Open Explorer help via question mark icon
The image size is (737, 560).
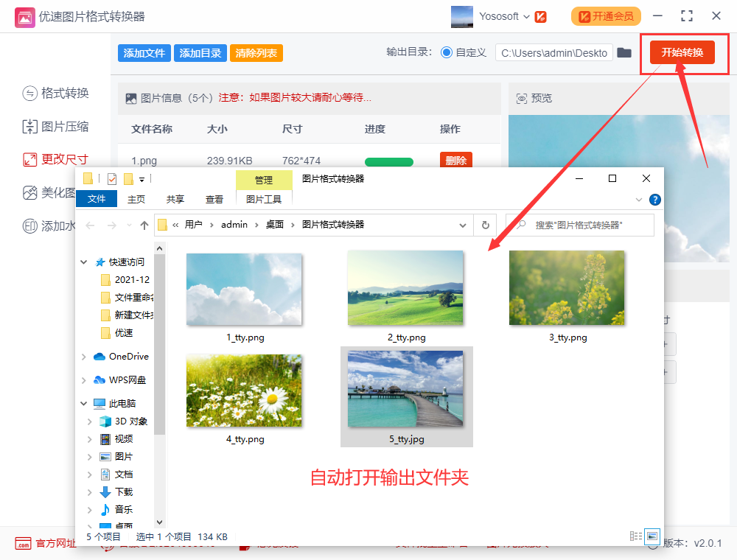pyautogui.click(x=654, y=200)
